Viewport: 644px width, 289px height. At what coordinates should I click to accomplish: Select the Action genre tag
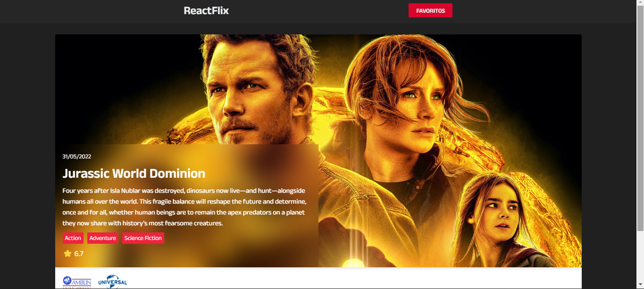tap(73, 238)
